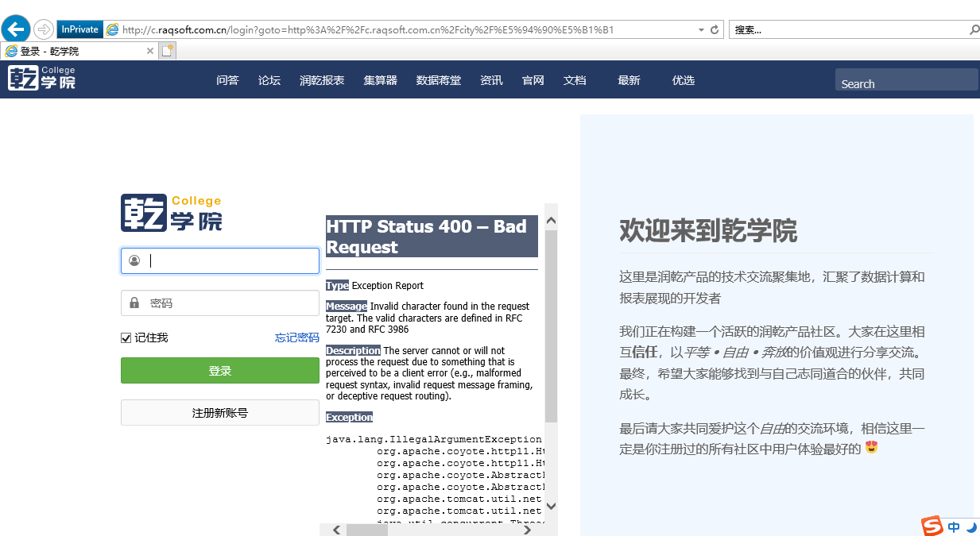This screenshot has width=980, height=536.
Task: Click the green 登录 button
Action: pyautogui.click(x=220, y=371)
